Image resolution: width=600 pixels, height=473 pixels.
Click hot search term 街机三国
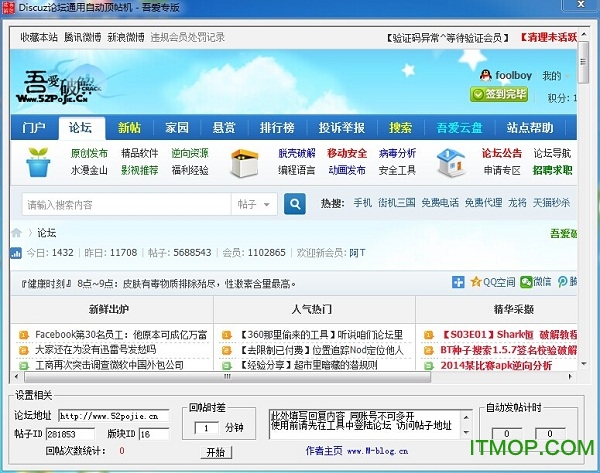tap(397, 202)
